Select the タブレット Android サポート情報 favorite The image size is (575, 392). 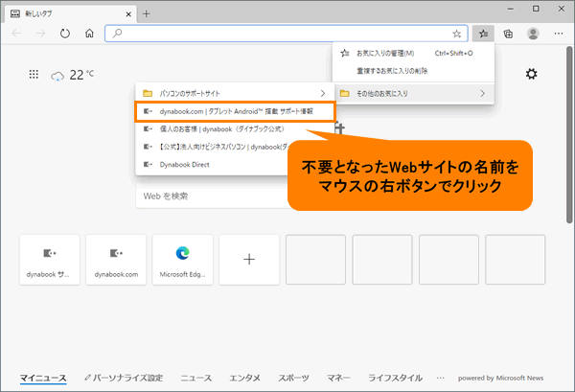(x=235, y=111)
